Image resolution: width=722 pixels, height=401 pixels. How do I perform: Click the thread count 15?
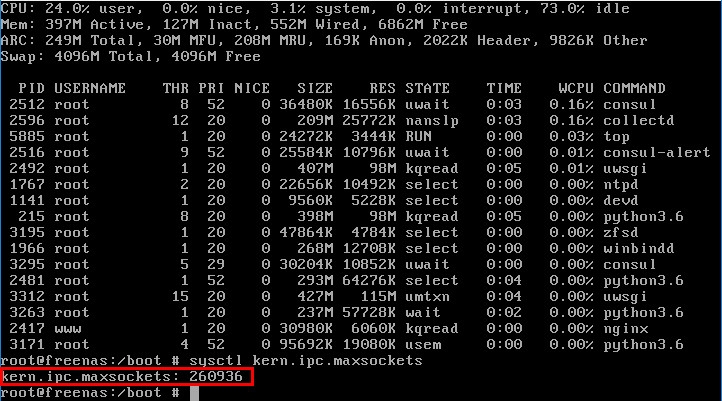click(x=180, y=296)
